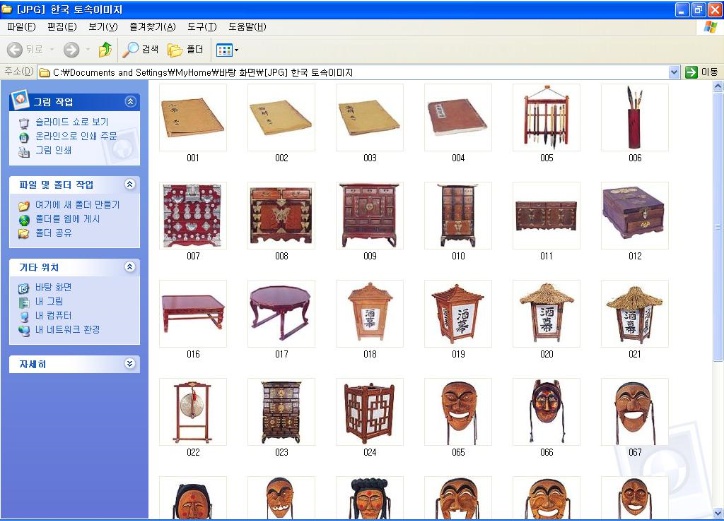The image size is (724, 521).
Task: Select brush rack thumbnail 005
Action: [546, 117]
